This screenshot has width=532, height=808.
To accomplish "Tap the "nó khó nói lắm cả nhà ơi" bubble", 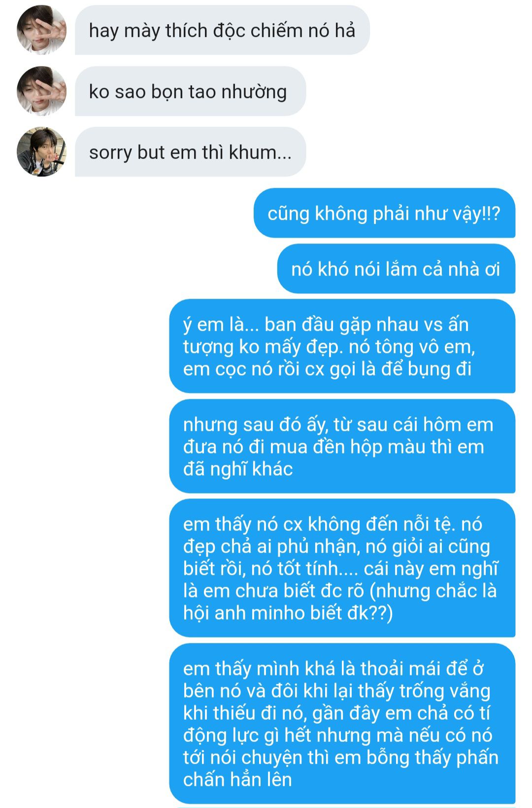I will coord(396,269).
